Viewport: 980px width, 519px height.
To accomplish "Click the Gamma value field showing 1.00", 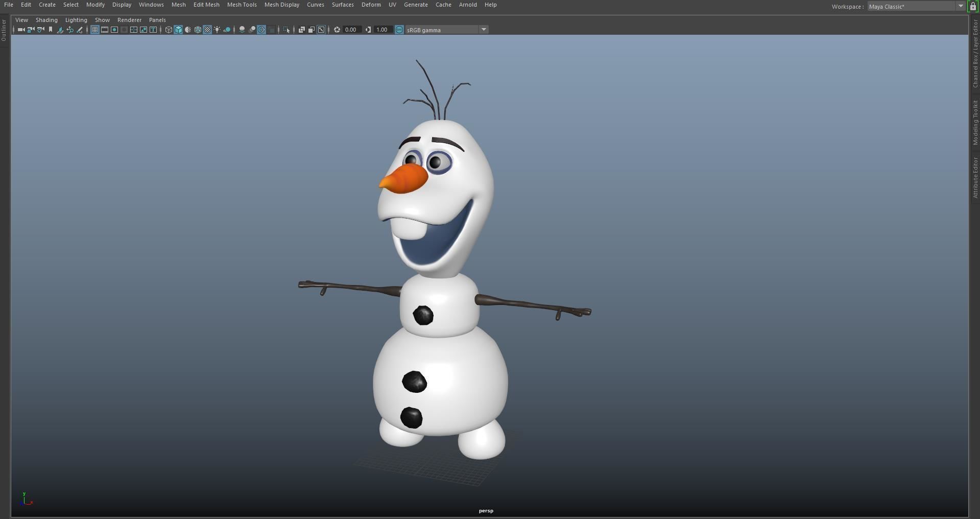I will [384, 30].
